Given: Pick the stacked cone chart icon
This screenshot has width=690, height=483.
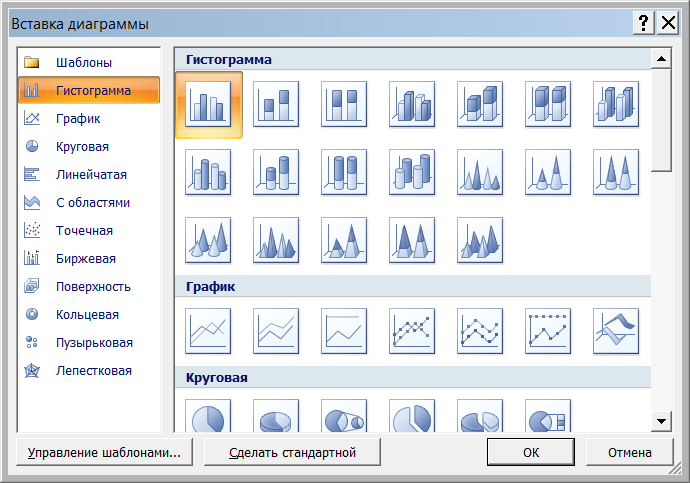Looking at the screenshot, I should (x=548, y=172).
